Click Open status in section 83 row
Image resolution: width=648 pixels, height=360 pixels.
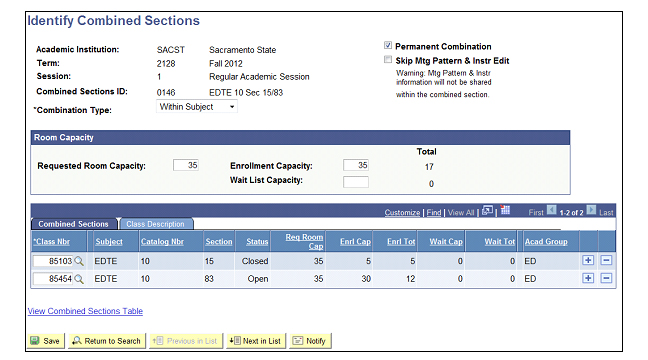point(258,279)
